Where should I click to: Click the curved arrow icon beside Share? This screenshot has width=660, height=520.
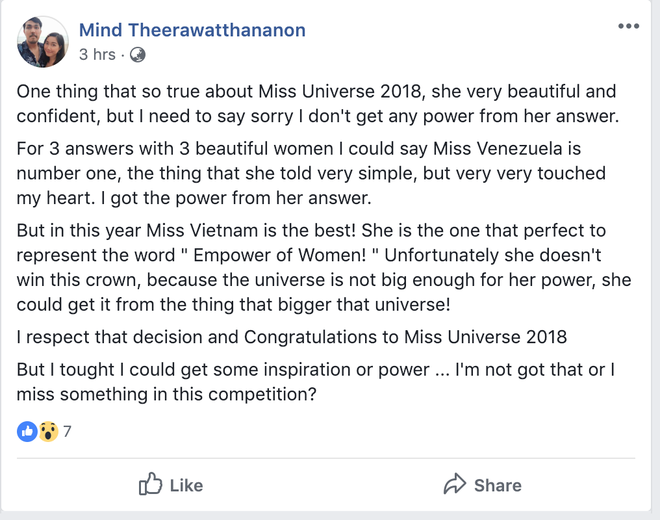(x=454, y=485)
